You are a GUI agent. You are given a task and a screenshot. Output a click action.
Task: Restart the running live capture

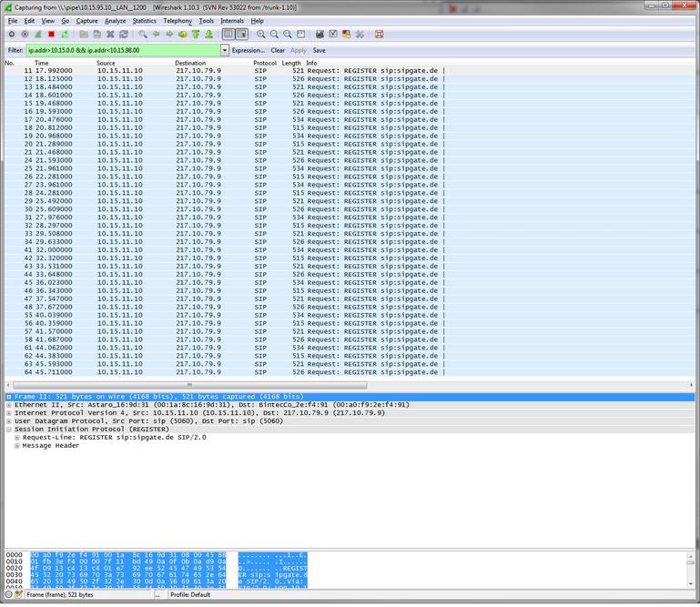click(64, 35)
